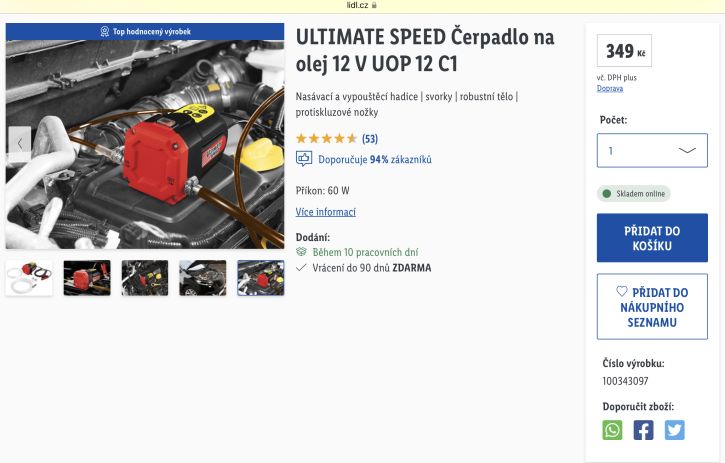Click the thumbs-up recommendation icon

pos(304,159)
